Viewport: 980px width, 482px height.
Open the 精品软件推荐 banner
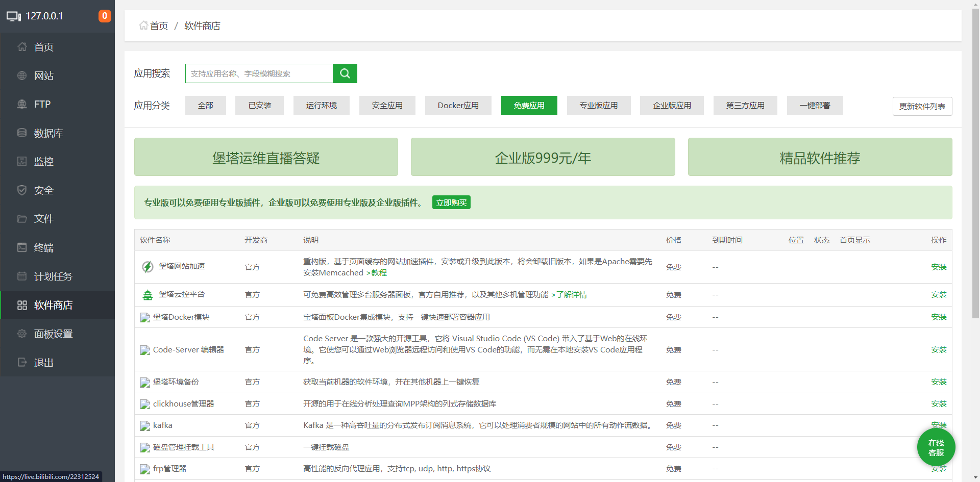pos(820,157)
